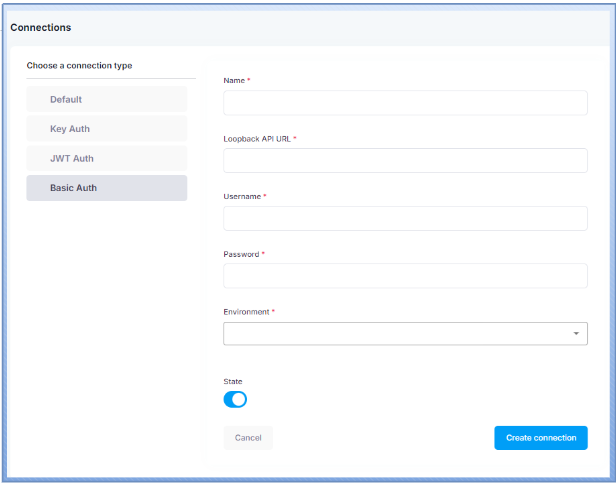Click the Environment dropdown arrow
The width and height of the screenshot is (616, 483).
click(x=576, y=334)
